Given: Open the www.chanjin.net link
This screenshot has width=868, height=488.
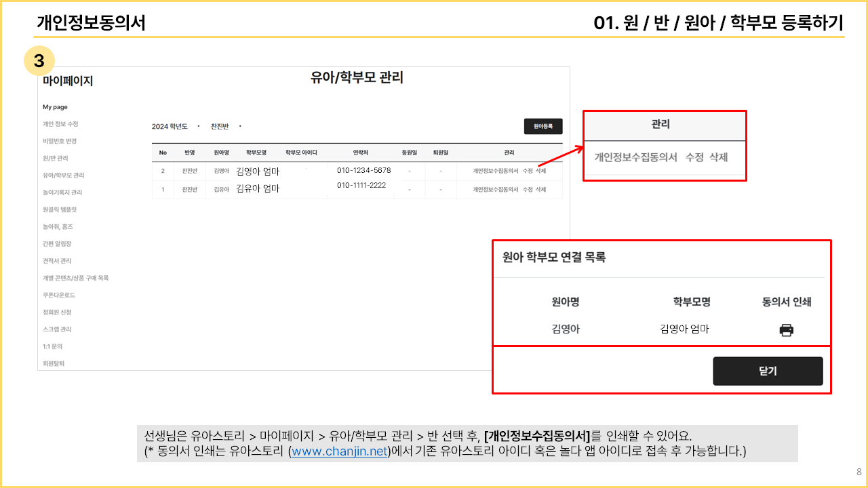Looking at the screenshot, I should (339, 451).
